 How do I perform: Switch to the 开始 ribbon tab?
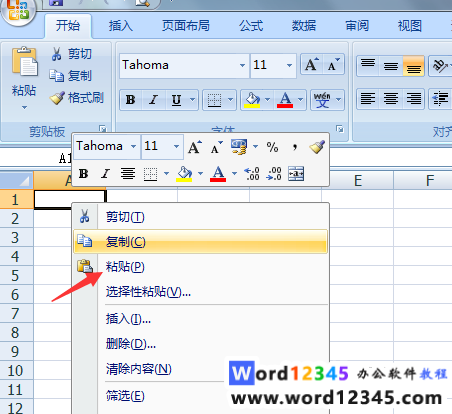coord(68,26)
